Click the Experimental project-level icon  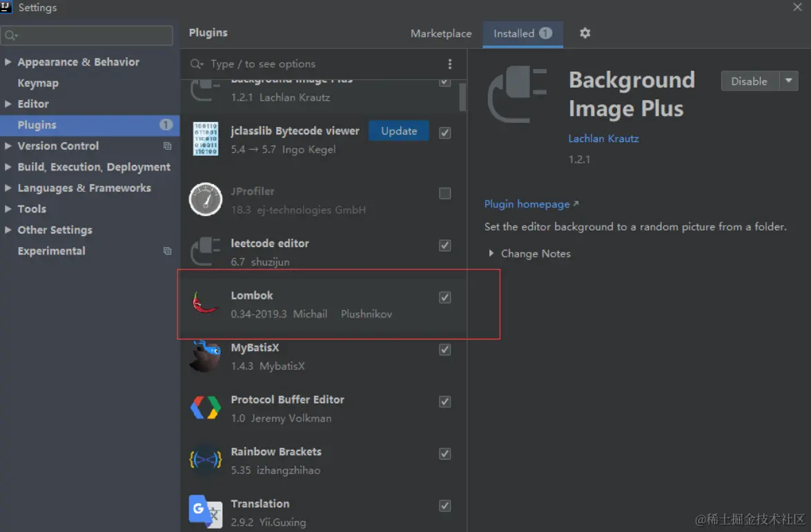pos(167,250)
